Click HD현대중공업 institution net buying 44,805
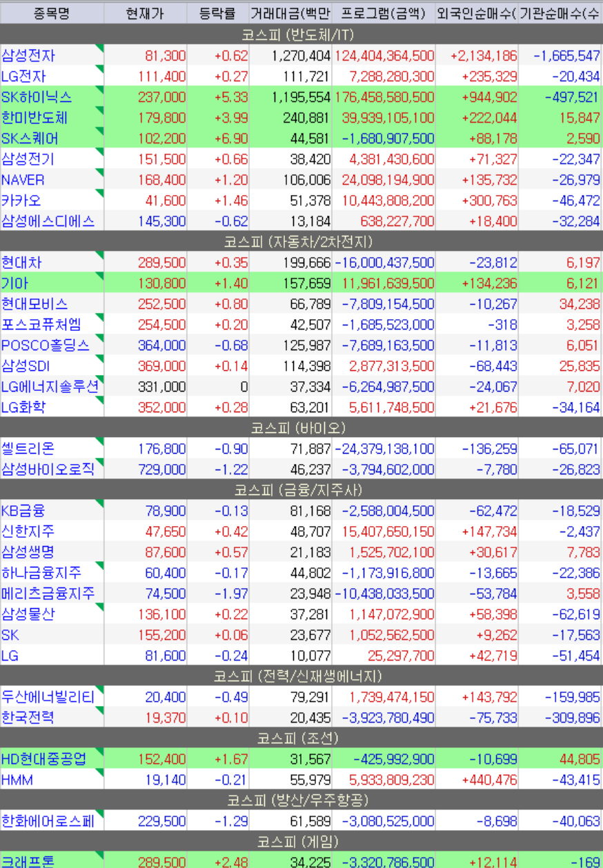 pyautogui.click(x=580, y=759)
